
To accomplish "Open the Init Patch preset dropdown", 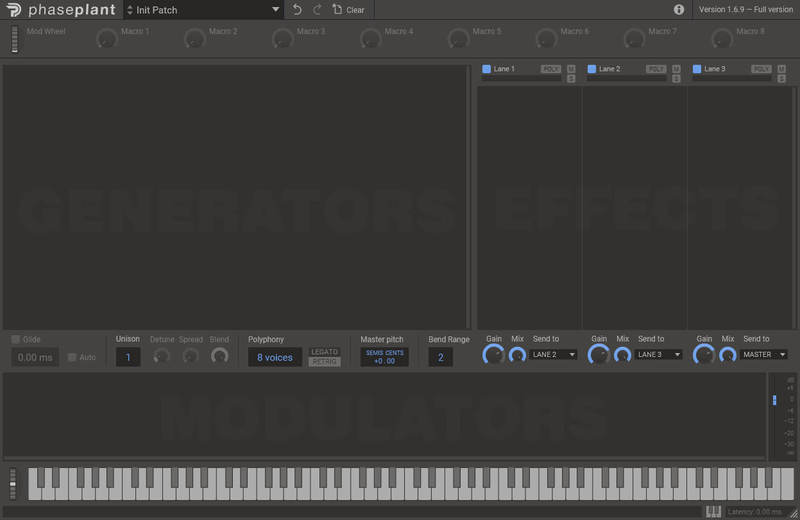I will 203,10.
